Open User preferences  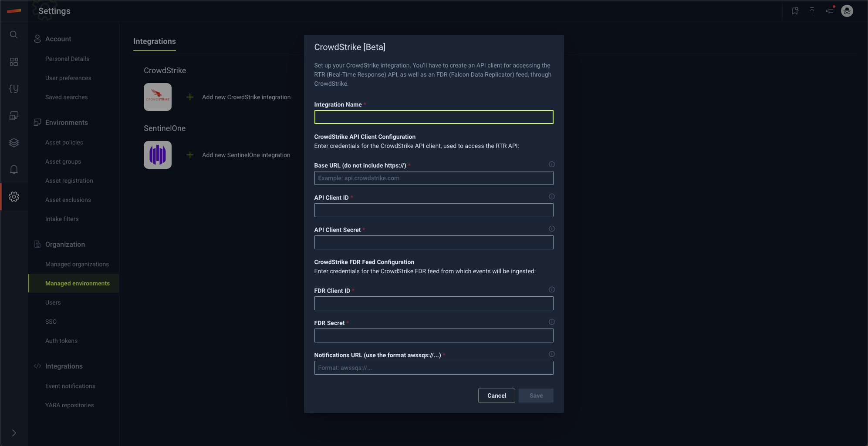68,78
